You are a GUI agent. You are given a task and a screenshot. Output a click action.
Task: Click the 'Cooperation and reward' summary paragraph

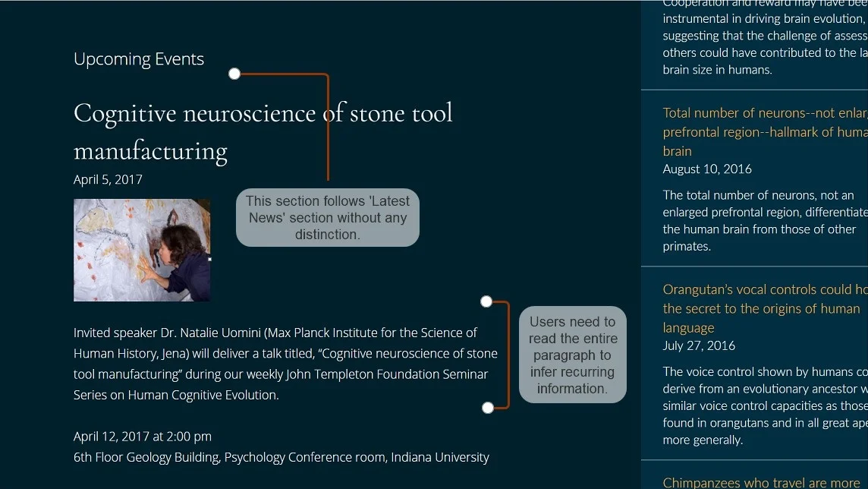[x=765, y=38]
